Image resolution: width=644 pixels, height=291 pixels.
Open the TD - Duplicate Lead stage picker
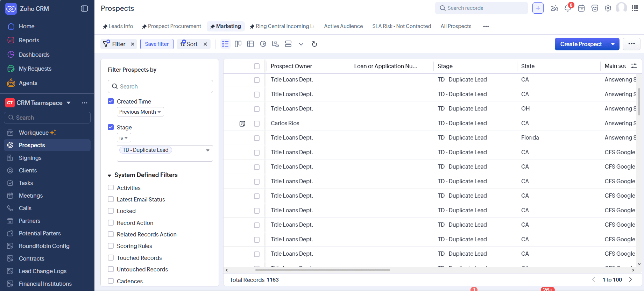point(165,153)
